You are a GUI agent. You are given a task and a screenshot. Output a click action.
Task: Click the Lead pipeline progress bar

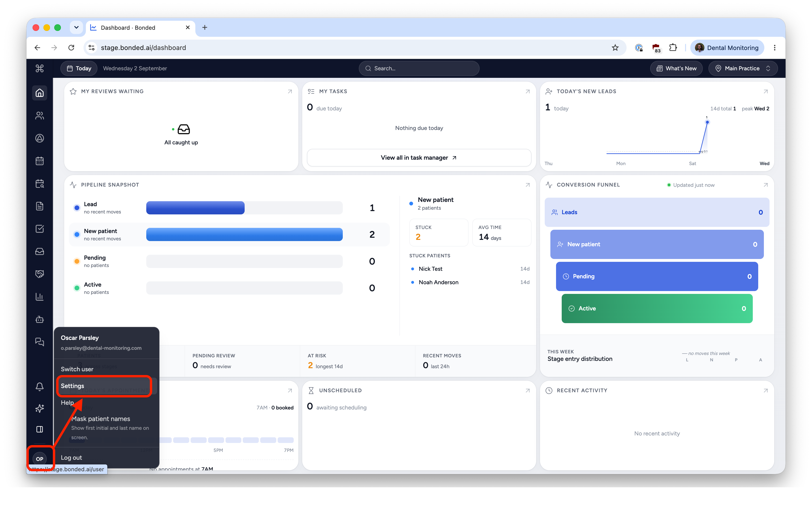[244, 208]
